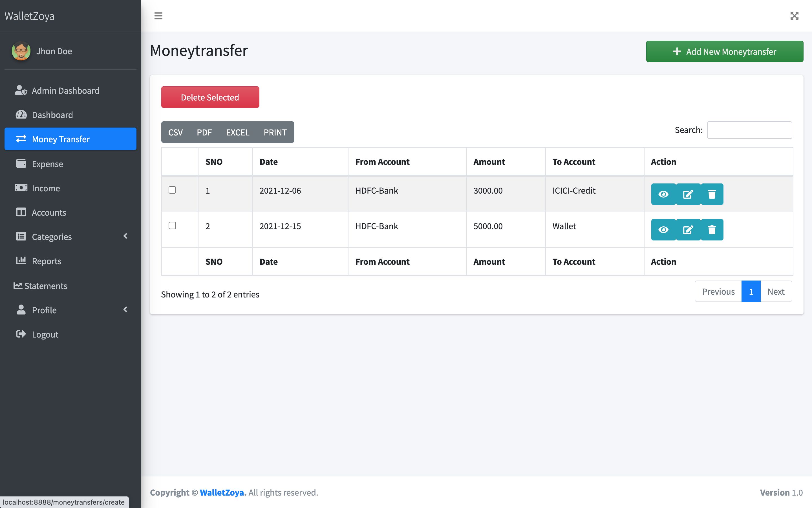Log out via sidebar Logout

[x=70, y=334]
